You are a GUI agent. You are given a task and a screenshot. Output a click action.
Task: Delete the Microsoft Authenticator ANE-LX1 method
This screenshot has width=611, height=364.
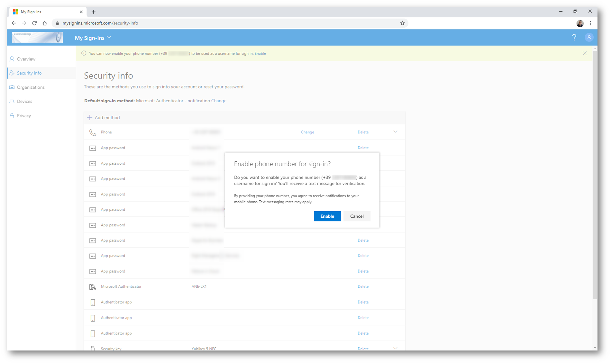363,287
